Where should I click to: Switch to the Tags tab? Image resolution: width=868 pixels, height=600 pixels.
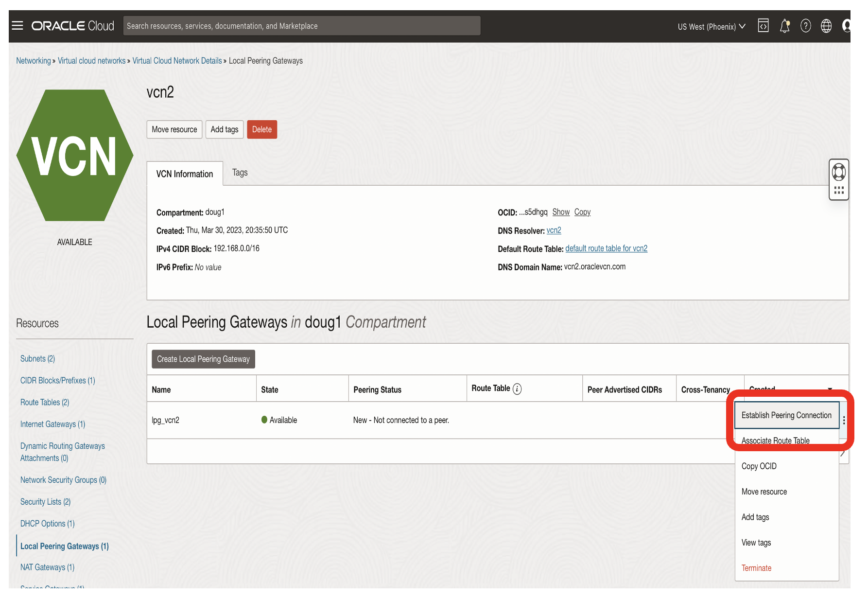[239, 173]
